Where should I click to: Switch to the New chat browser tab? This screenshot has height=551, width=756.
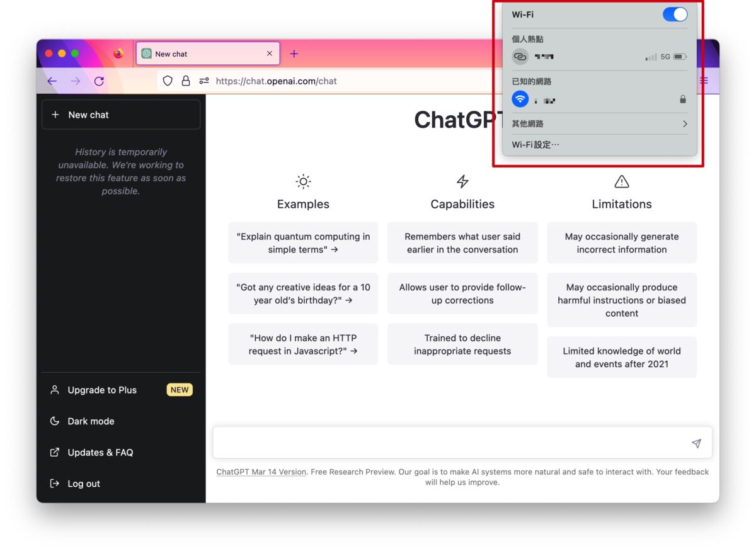pos(208,54)
